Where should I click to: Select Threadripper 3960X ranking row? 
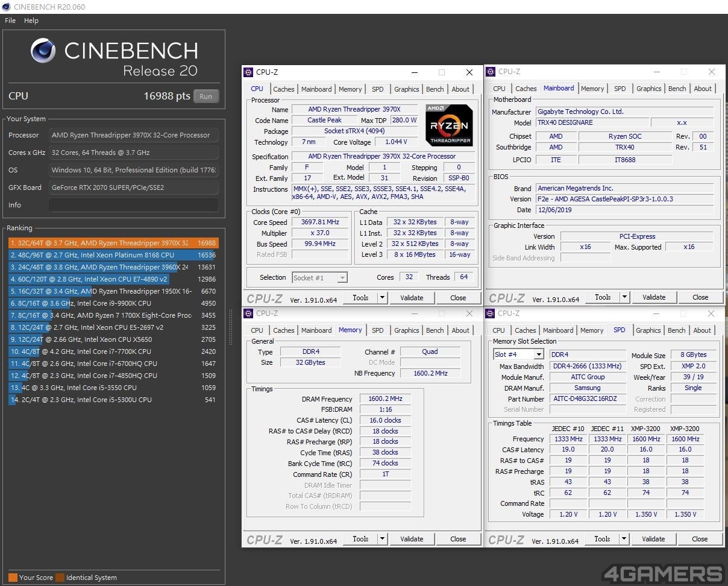pyautogui.click(x=113, y=267)
